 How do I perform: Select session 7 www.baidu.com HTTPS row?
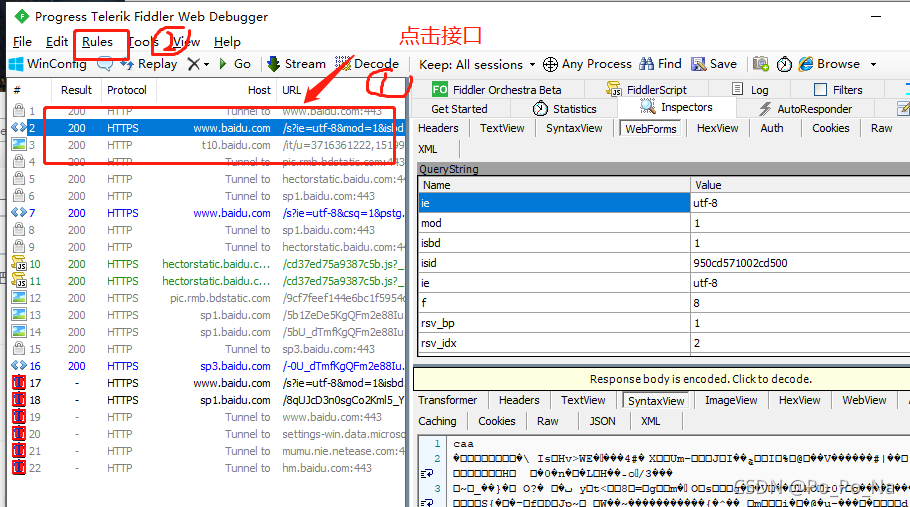coord(208,213)
